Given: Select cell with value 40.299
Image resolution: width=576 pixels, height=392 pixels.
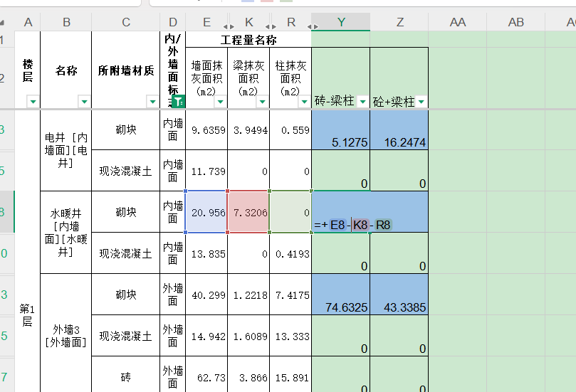Looking at the screenshot, I should point(206,295).
